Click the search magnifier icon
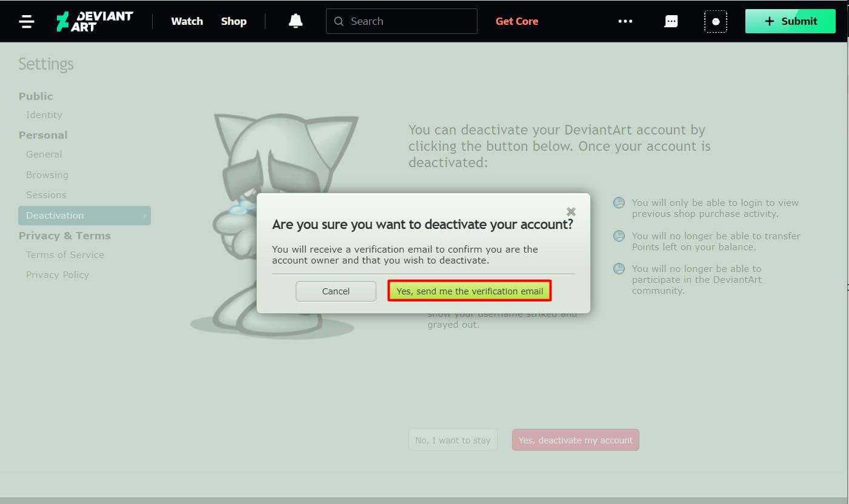Viewport: 849px width, 504px height. (339, 21)
